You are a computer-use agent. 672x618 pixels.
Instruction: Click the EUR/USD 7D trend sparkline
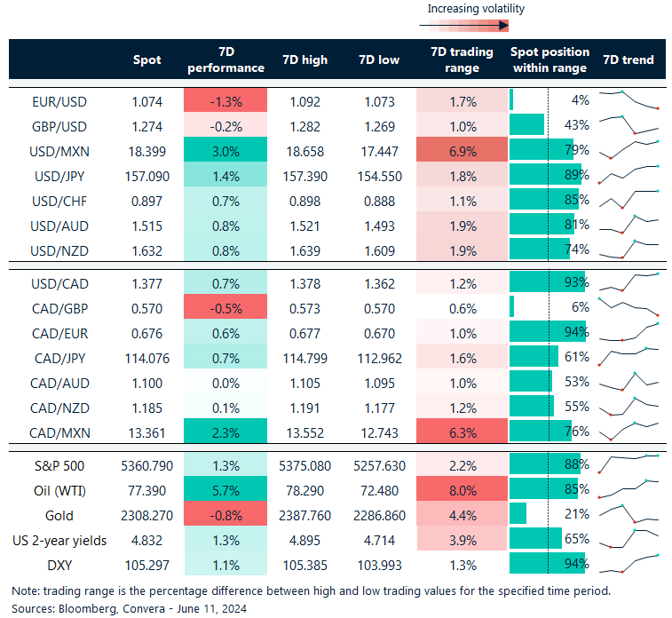point(629,99)
